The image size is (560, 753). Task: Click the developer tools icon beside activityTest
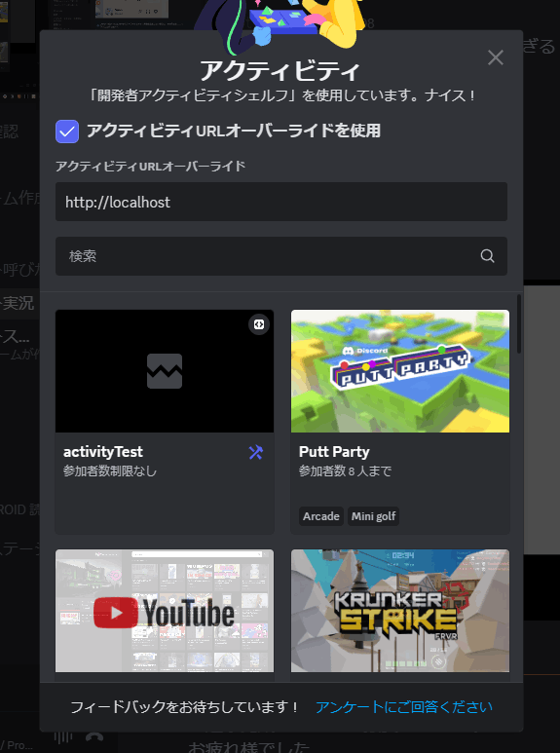(256, 452)
